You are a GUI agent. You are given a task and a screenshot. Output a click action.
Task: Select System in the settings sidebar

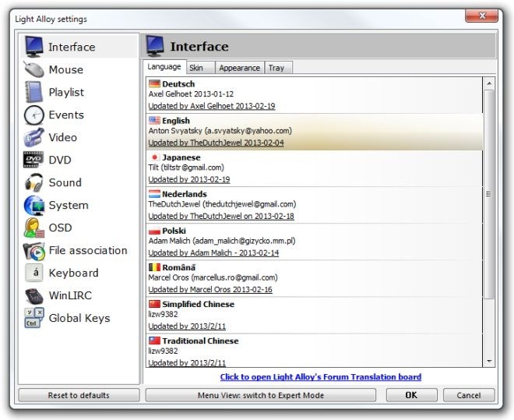(79, 205)
